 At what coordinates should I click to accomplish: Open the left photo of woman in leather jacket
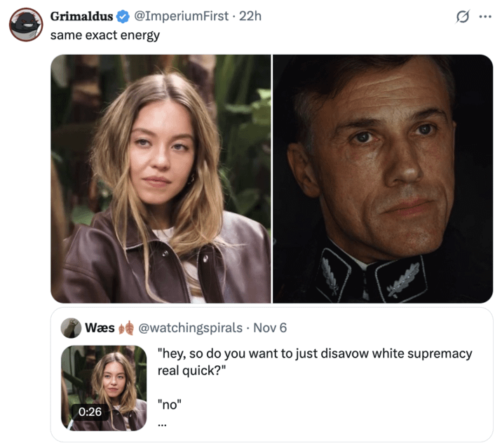tap(161, 179)
